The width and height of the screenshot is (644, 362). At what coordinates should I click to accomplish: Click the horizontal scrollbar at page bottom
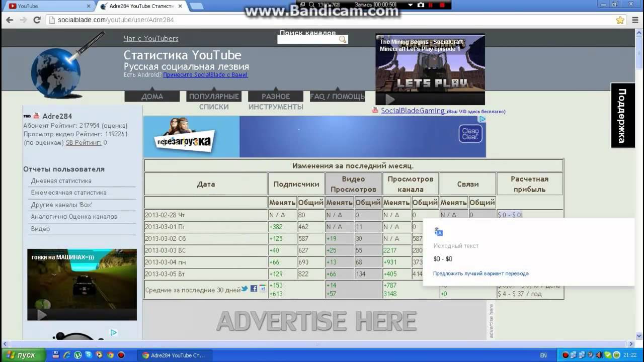point(318,344)
